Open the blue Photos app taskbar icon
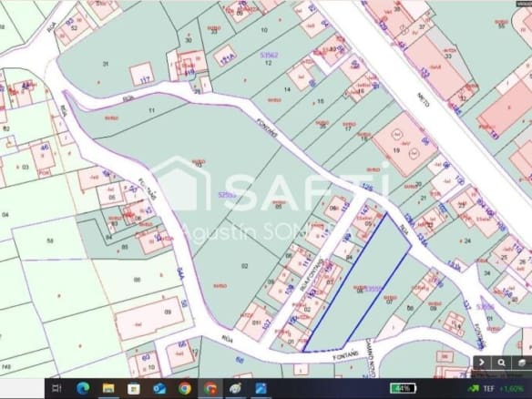The width and height of the screenshot is (532, 399). (x=261, y=388)
